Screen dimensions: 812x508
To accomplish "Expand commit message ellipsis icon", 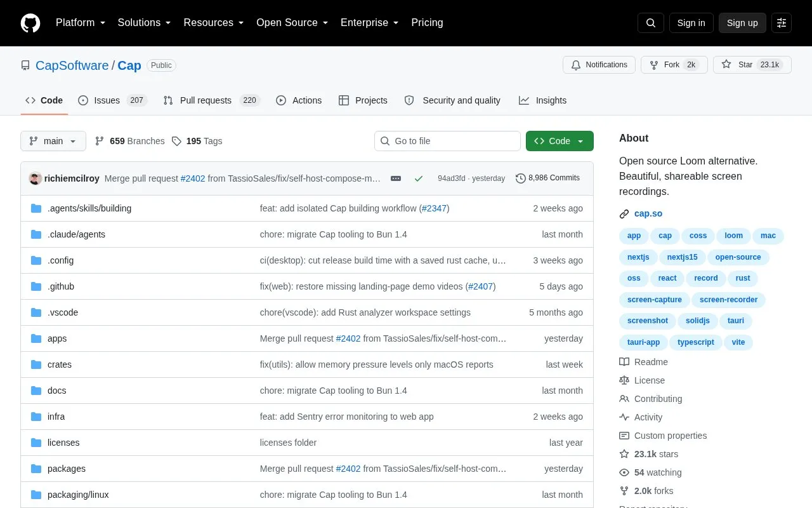I will pos(396,178).
